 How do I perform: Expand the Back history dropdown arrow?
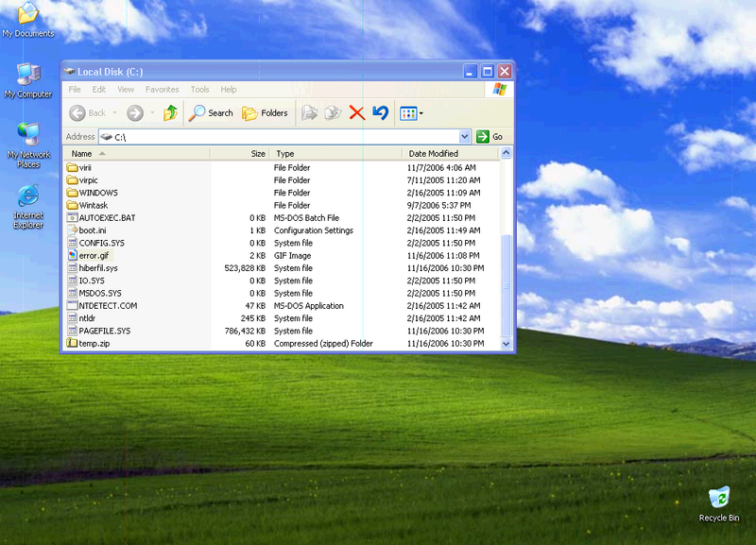pos(114,113)
